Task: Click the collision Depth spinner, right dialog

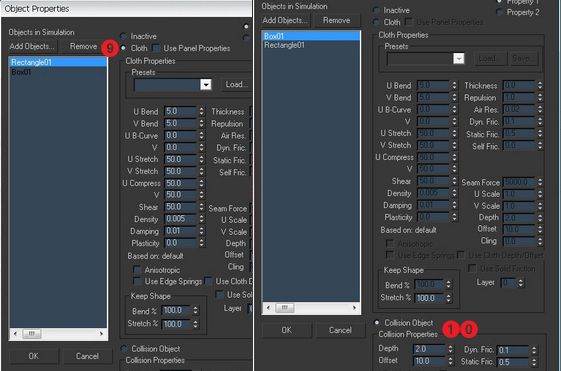Action: 450,349
